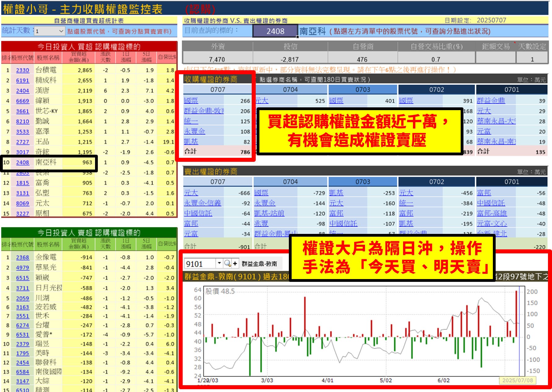552x392 pixels.
Task: Click the 9101 broker code input box
Action: [200, 264]
